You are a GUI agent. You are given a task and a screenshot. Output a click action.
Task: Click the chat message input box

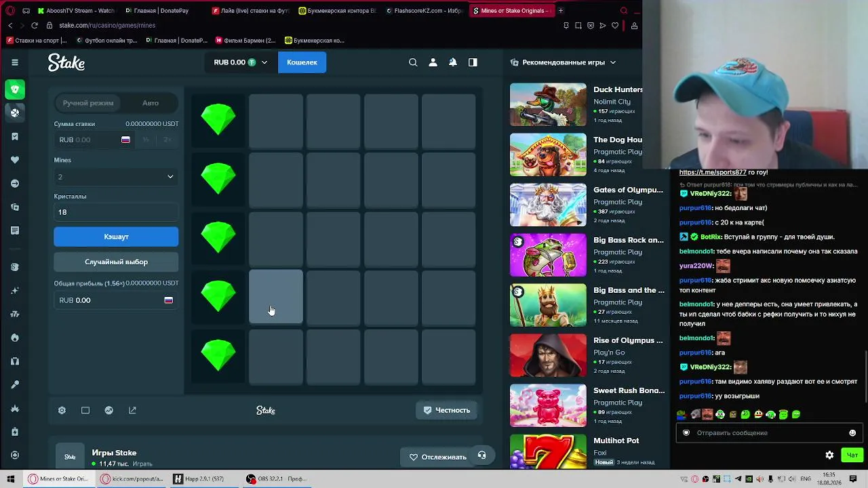point(768,432)
